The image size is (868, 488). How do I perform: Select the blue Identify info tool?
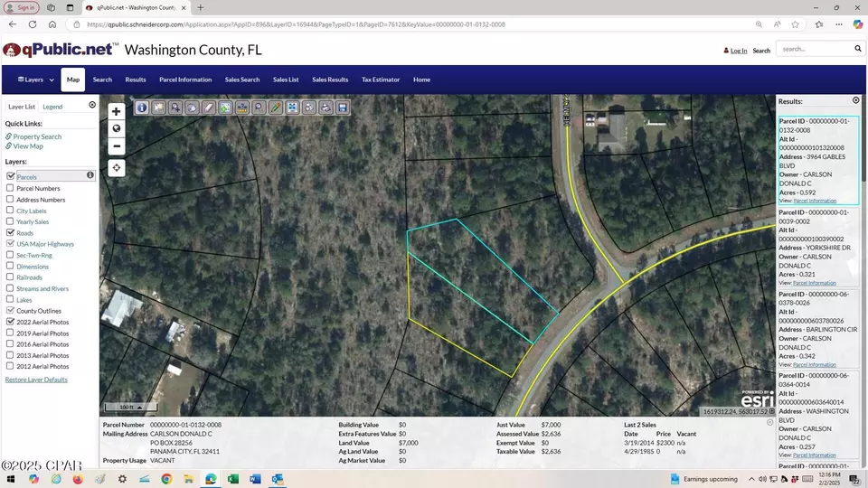tap(142, 108)
